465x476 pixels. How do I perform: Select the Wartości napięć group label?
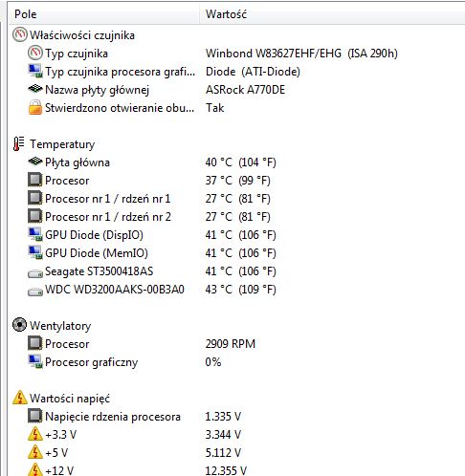pyautogui.click(x=70, y=399)
